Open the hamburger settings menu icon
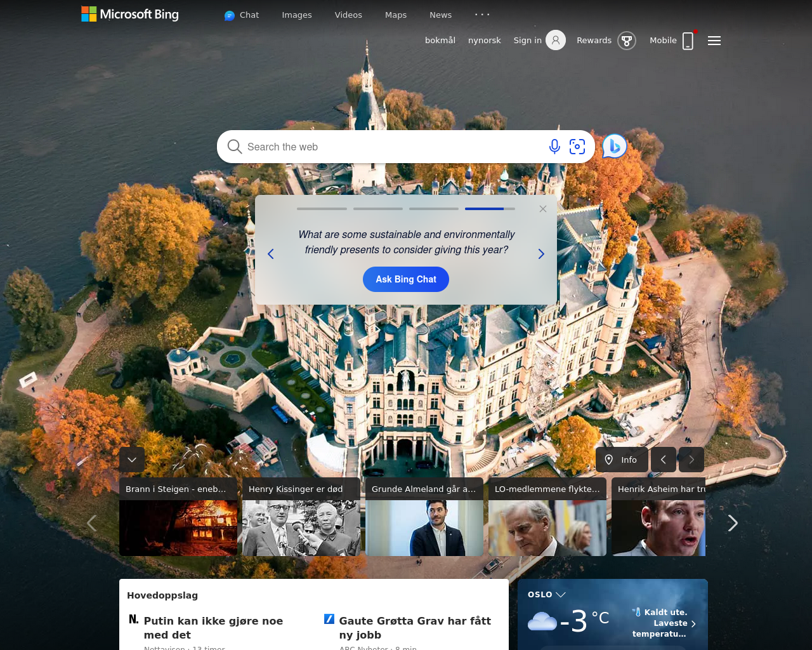Screen dimensions: 812x650 [714, 41]
